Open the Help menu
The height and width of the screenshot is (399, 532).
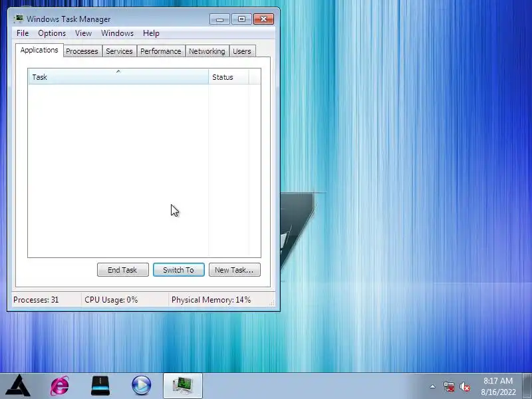tap(151, 33)
